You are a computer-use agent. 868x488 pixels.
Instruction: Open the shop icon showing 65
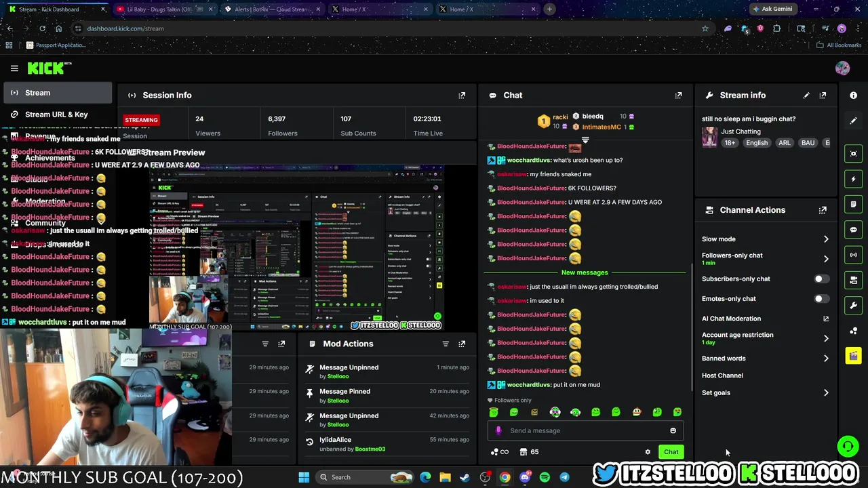[529, 452]
